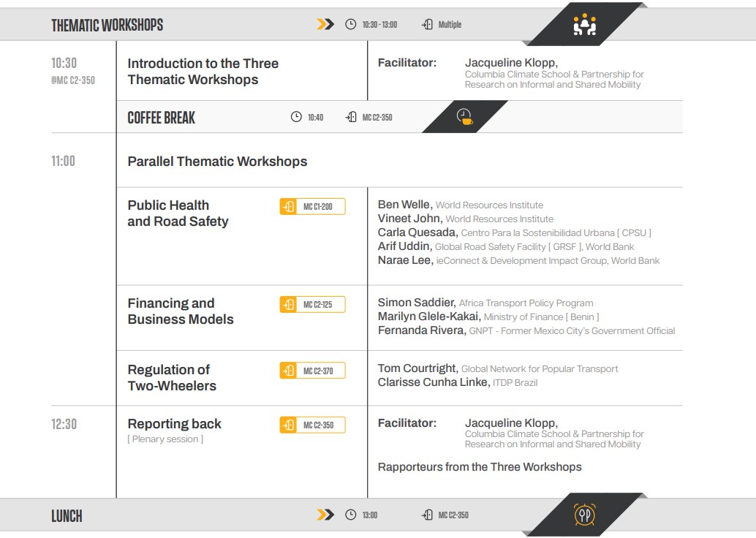Viewport: 756px width, 538px height.
Task: Click the workshop group people icon
Action: click(584, 26)
